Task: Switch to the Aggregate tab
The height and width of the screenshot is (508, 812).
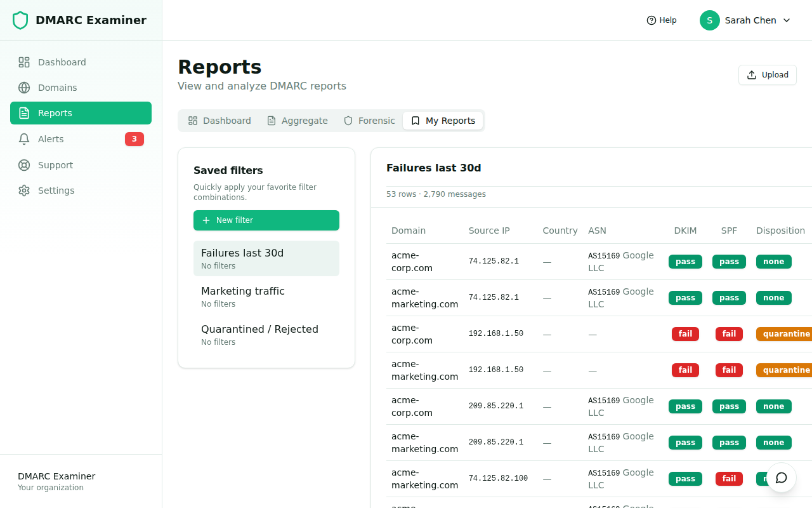Action: click(297, 121)
